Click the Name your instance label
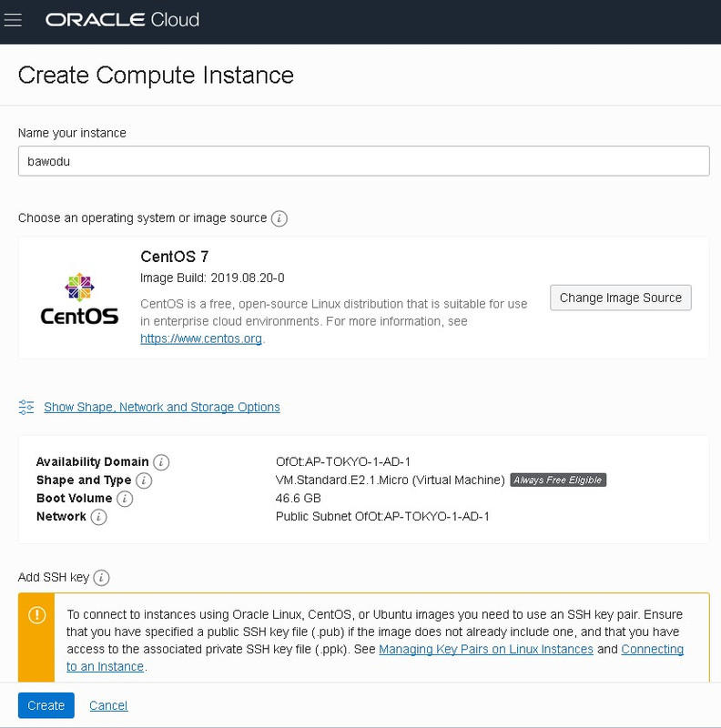 click(72, 133)
